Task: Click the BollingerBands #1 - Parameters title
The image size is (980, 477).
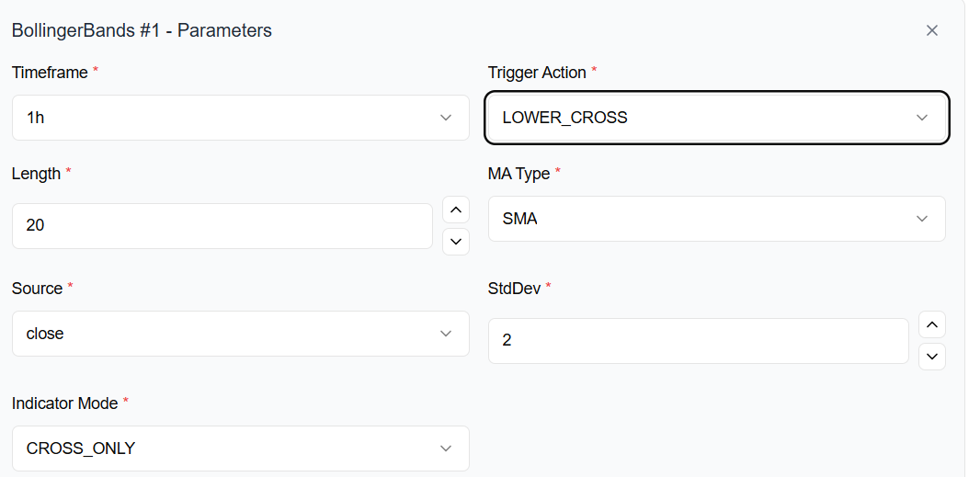Action: pyautogui.click(x=142, y=30)
